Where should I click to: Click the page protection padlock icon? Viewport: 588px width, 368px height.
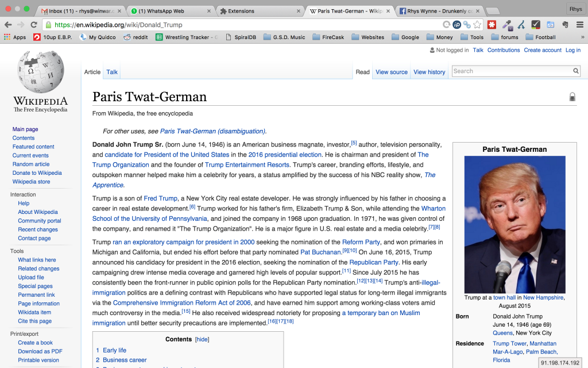point(572,97)
